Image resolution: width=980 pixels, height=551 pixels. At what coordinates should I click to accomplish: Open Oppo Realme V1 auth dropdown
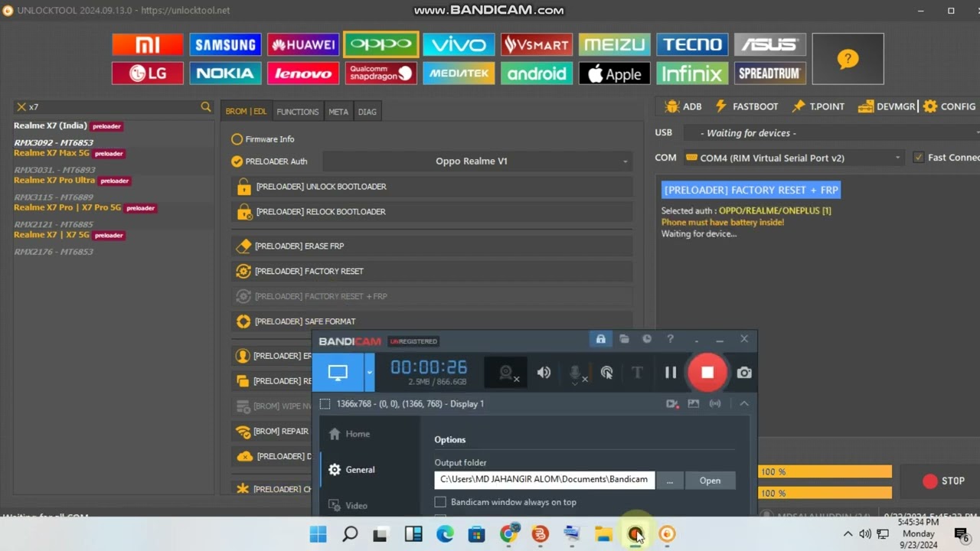pyautogui.click(x=479, y=161)
